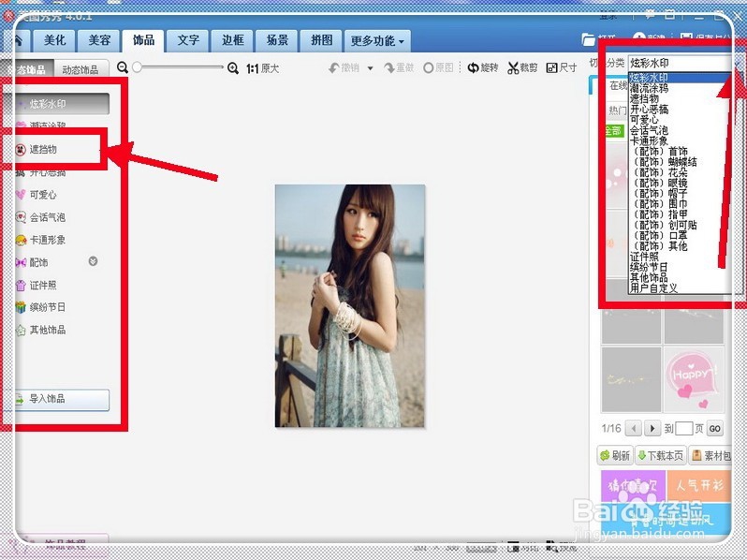Screen dimensions: 747x560
Task: Click the 分类 combo box showing 炫彩水印
Action: (680, 63)
